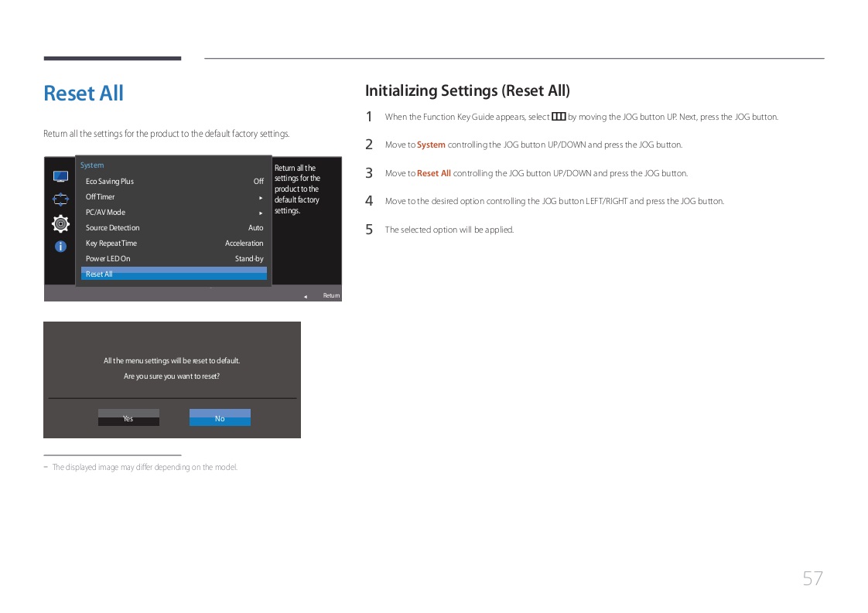This screenshot has height=613, width=868.
Task: Select Source Detection menu item
Action: pos(174,228)
